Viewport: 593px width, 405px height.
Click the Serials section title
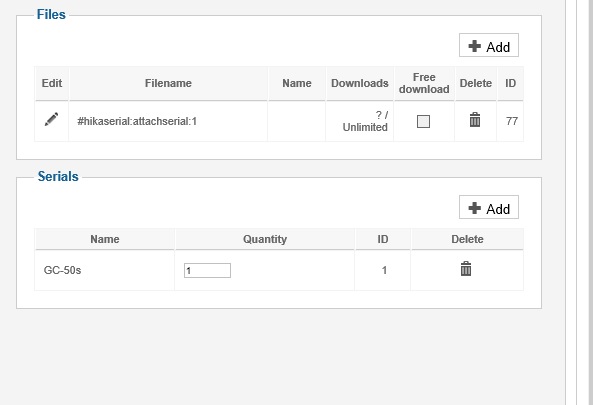[x=58, y=176]
